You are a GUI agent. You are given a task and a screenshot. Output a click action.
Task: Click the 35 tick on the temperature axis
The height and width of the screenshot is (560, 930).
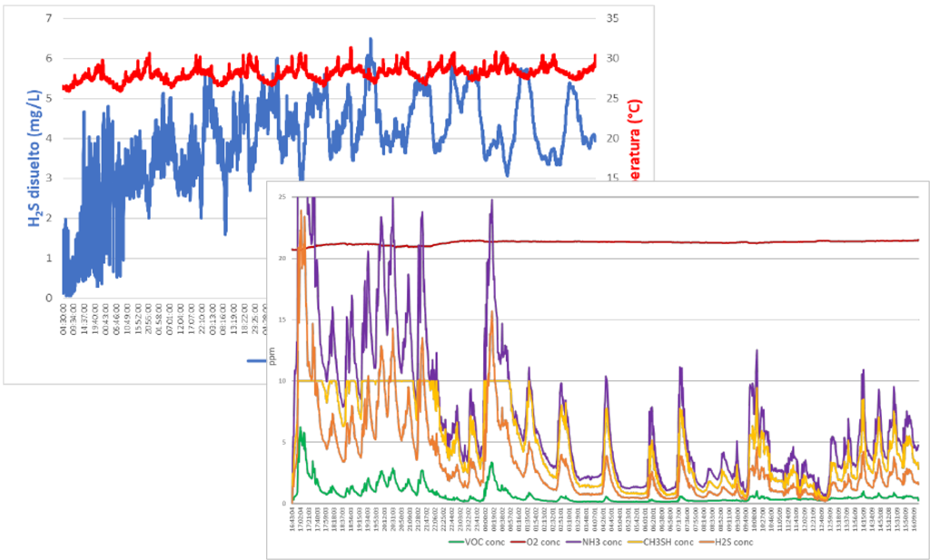pos(613,19)
